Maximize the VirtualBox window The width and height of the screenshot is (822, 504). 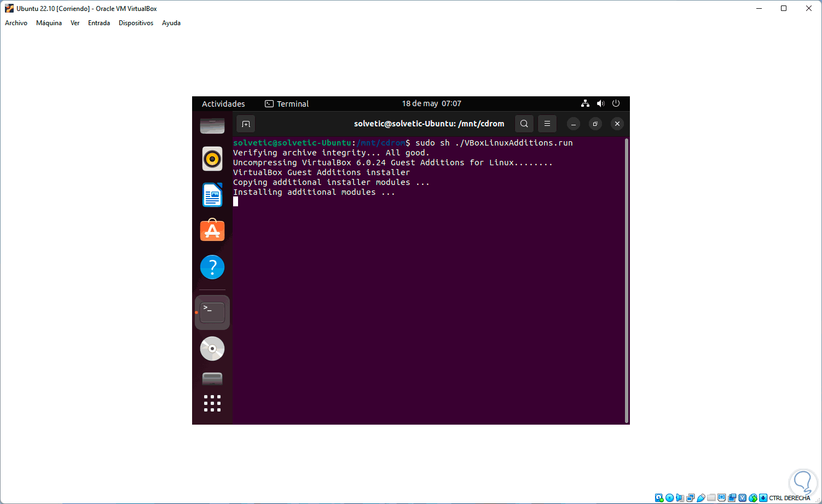[784, 8]
